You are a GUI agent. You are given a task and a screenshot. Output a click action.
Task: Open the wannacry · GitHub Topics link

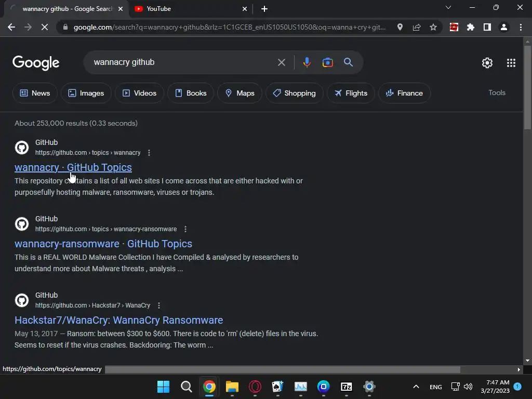(x=73, y=167)
